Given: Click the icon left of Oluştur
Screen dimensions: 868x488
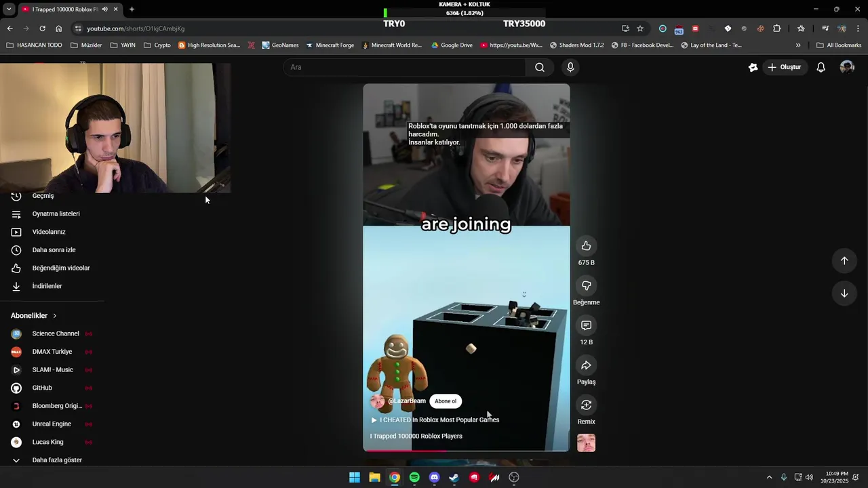Looking at the screenshot, I should [x=753, y=67].
